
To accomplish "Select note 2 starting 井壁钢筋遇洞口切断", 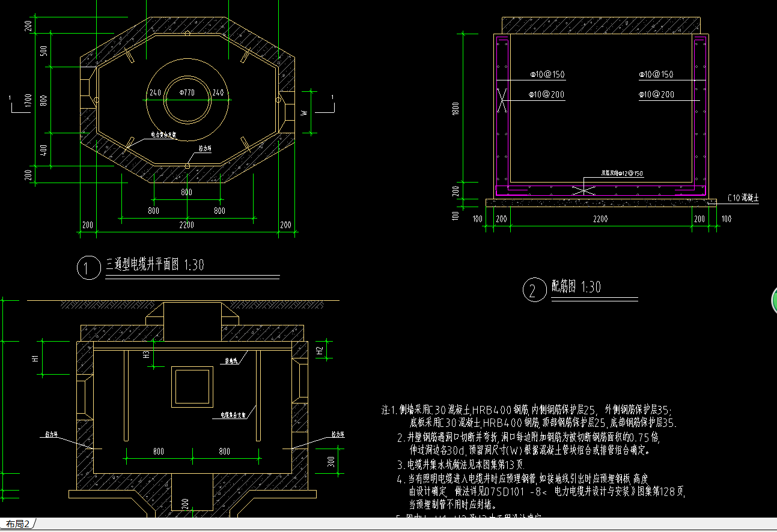I will (529, 437).
